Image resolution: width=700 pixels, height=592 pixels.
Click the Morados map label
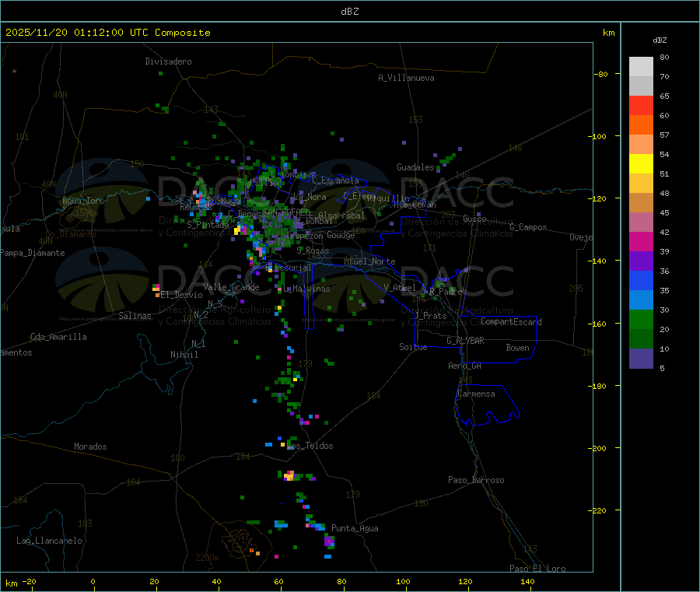tap(91, 447)
